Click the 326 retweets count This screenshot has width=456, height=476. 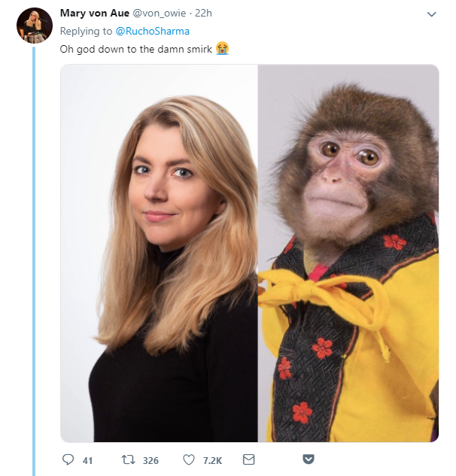(150, 460)
